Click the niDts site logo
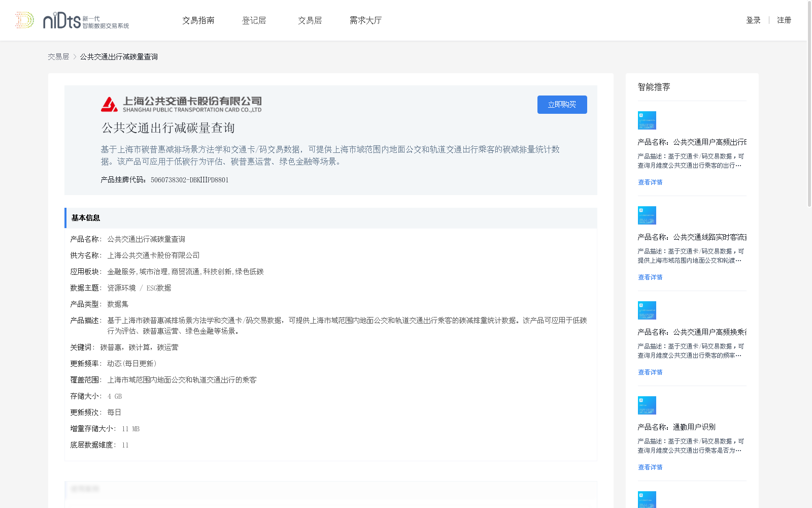 pos(72,20)
